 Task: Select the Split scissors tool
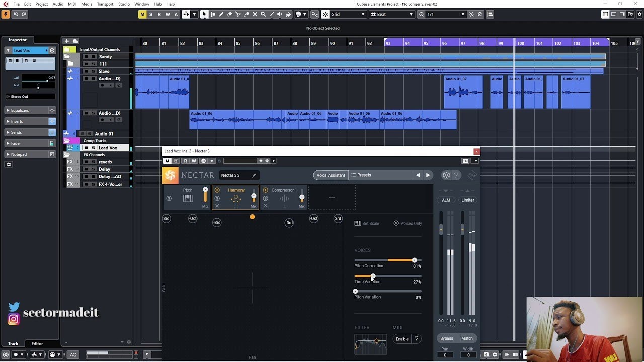(x=238, y=14)
